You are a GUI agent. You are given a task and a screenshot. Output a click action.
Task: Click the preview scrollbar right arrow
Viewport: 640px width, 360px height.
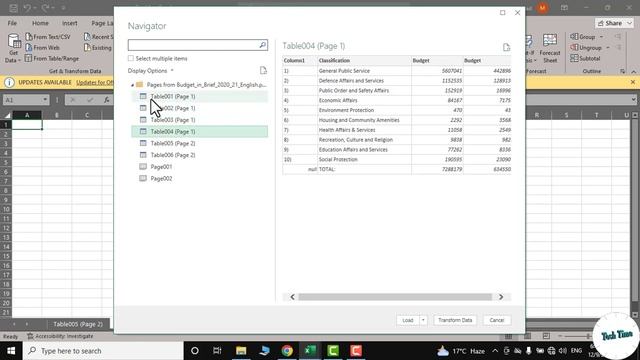point(501,297)
